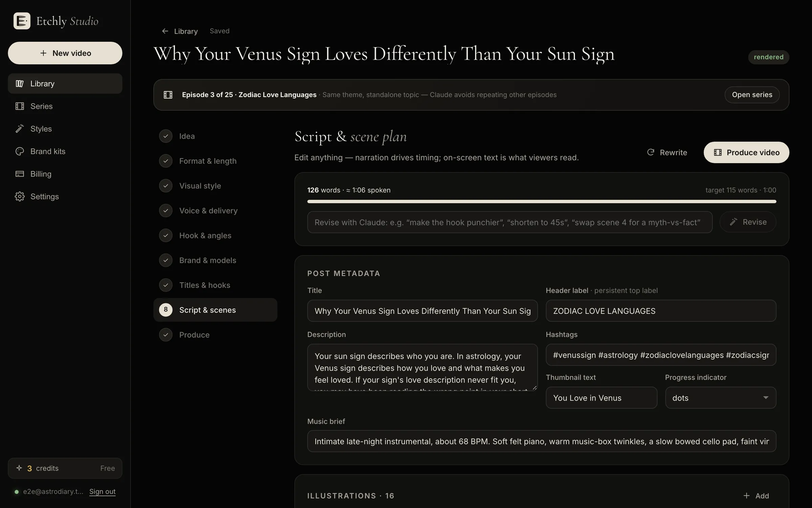812x508 pixels.
Task: Click into the Revise with Claude prompt field
Action: pos(510,222)
